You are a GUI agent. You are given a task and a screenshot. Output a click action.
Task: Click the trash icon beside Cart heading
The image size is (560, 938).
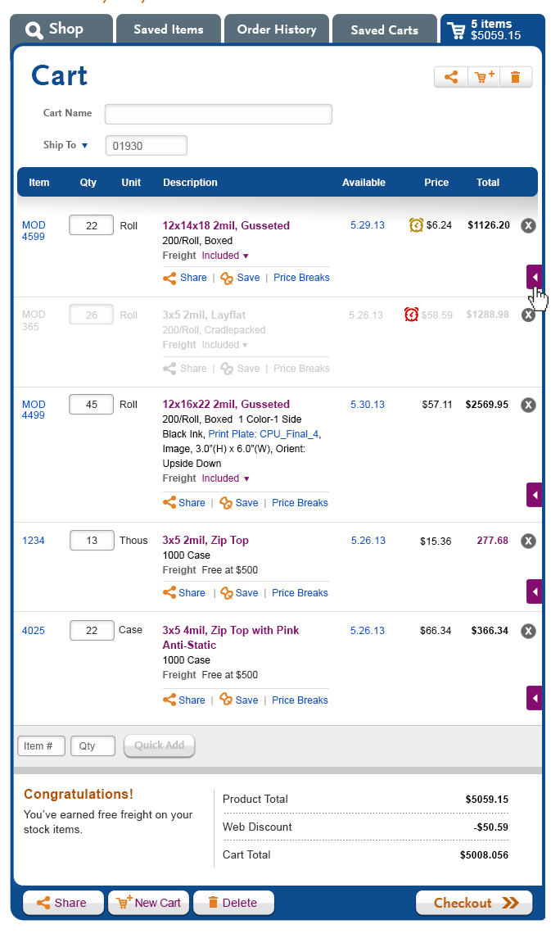click(515, 77)
